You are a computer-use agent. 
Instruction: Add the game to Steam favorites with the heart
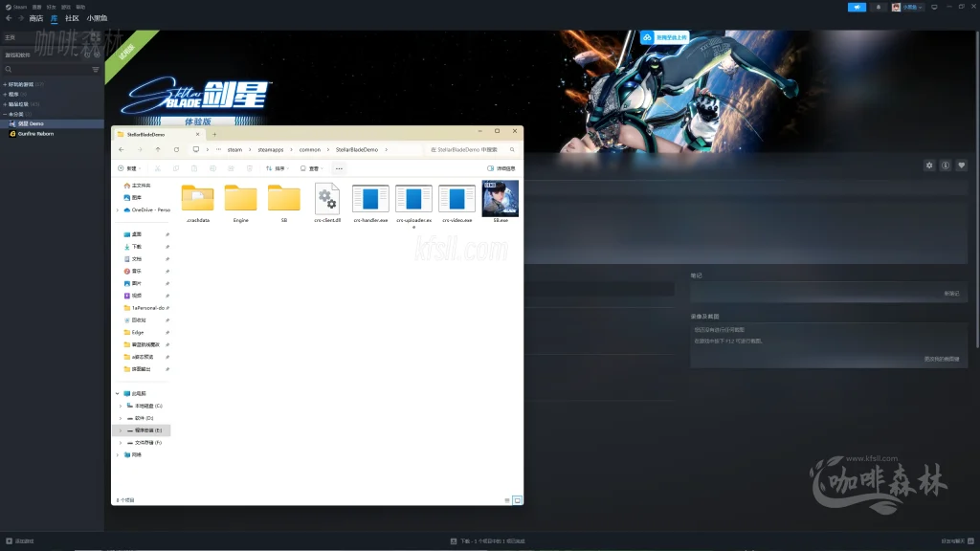tap(962, 165)
